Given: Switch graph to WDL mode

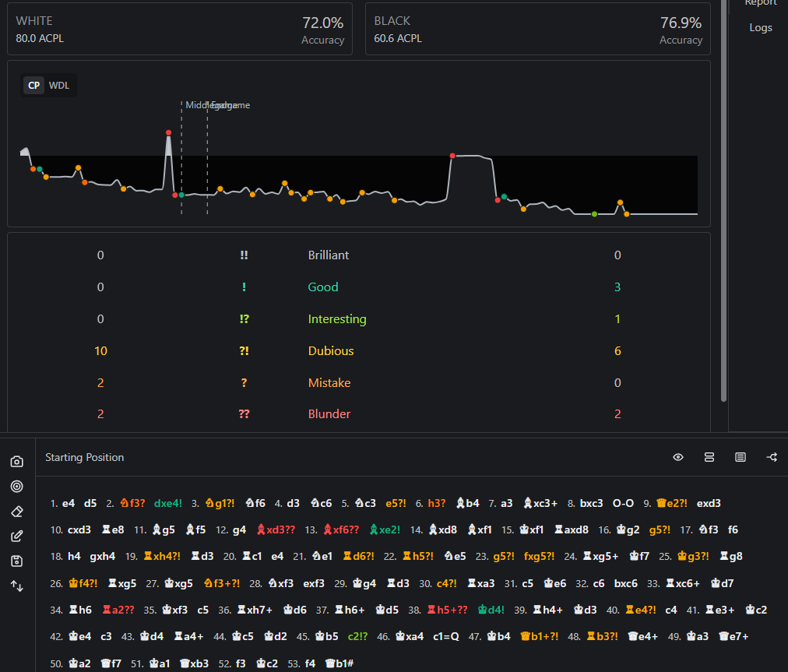Looking at the screenshot, I should pyautogui.click(x=59, y=86).
